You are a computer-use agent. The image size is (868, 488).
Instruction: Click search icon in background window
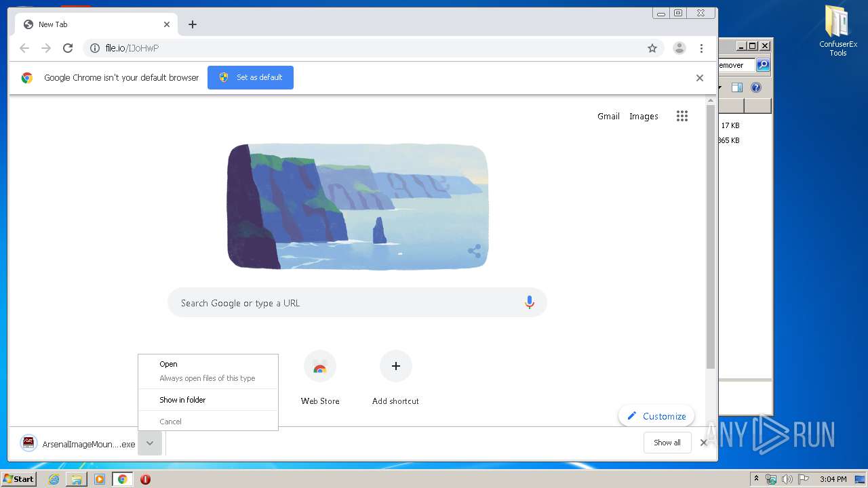pyautogui.click(x=763, y=65)
